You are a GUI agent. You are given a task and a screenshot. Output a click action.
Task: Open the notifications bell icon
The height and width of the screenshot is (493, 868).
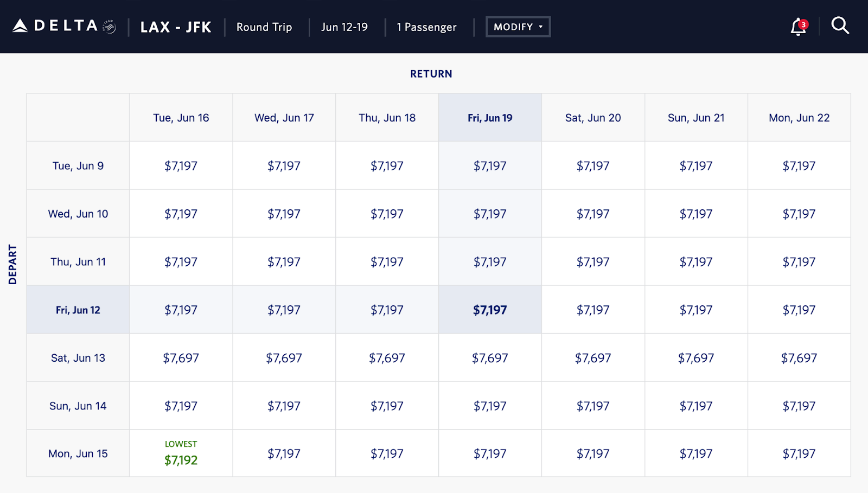tap(798, 27)
